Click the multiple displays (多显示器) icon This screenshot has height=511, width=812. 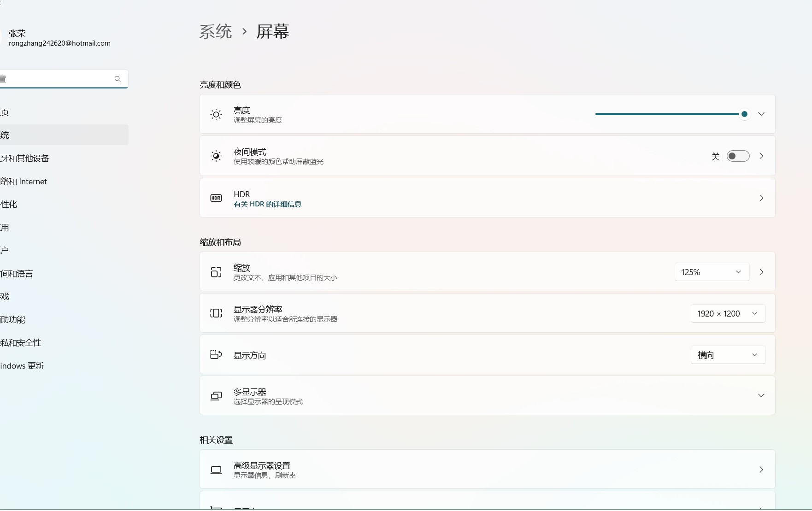pos(216,396)
